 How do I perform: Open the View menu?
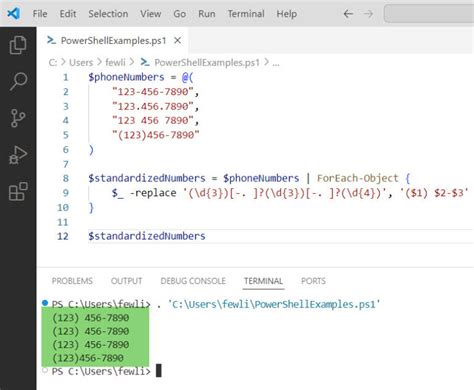pos(150,14)
